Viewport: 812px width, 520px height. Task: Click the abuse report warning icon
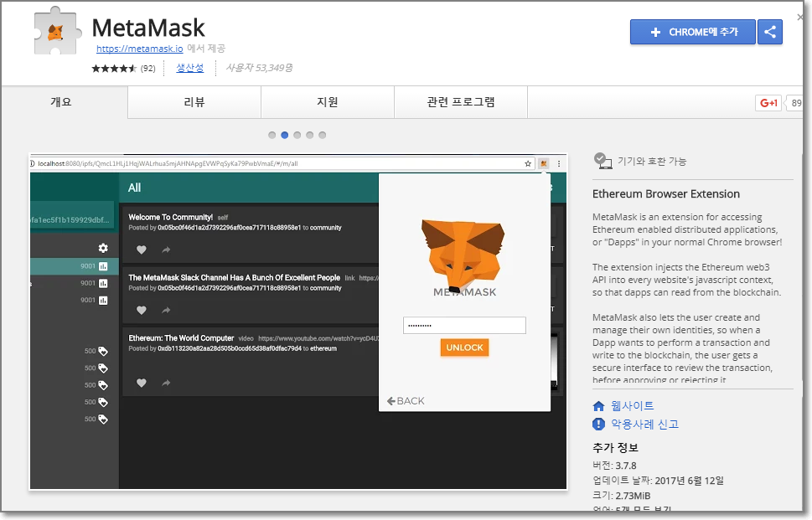[x=599, y=425]
